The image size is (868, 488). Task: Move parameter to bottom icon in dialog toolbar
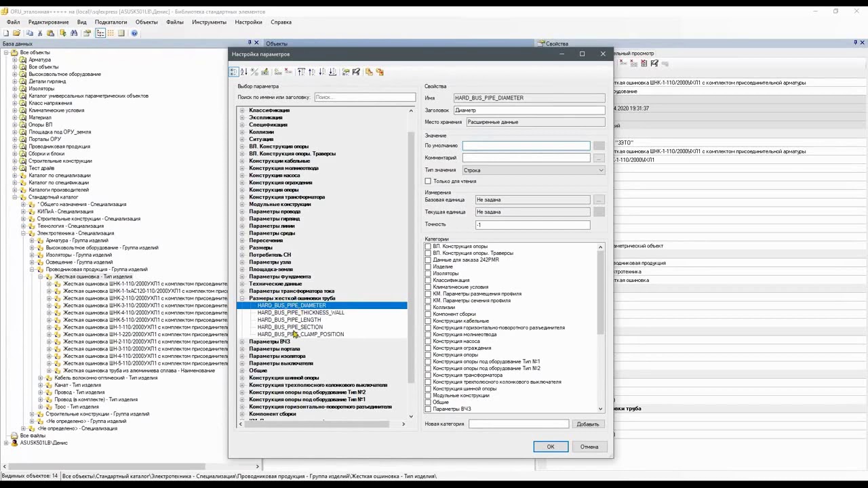tap(332, 72)
